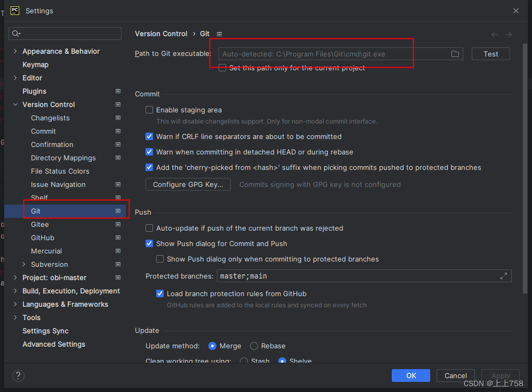Click the indicator icon beside the Plugins entry
532x392 pixels.
coord(117,91)
